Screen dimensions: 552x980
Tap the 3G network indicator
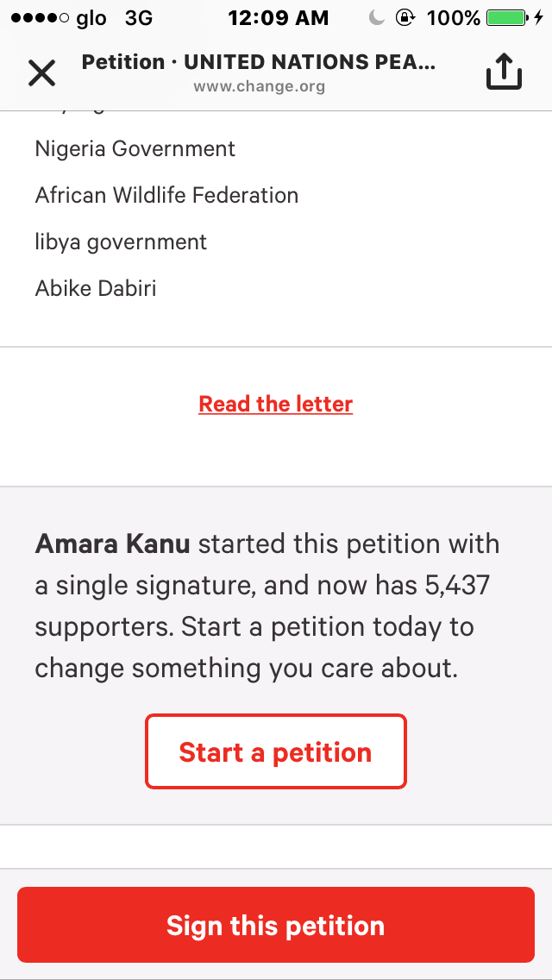(x=138, y=17)
